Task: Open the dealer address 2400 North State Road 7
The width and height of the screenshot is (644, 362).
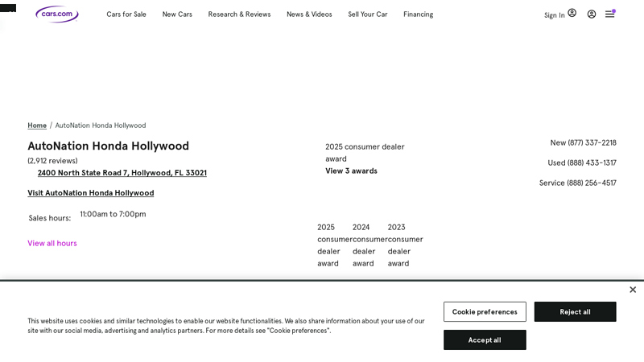Action: (x=122, y=173)
